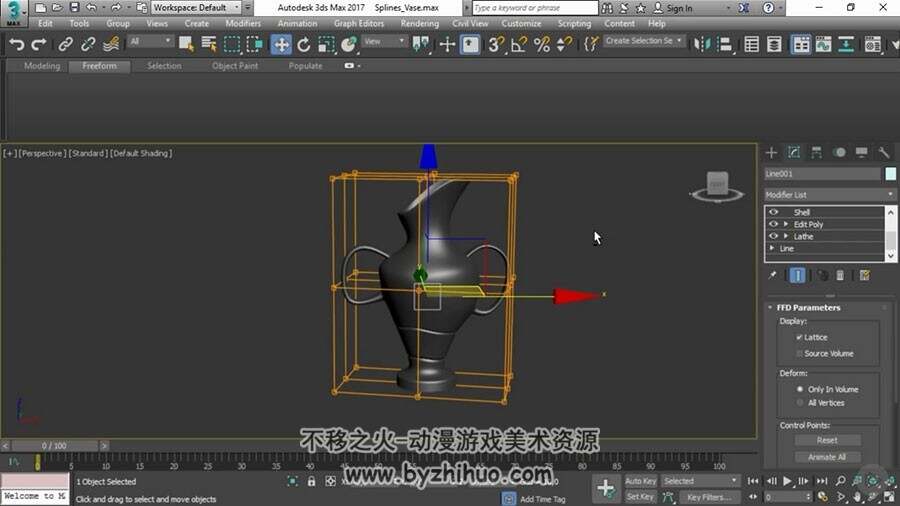Switch to the Display command panel tab
900x506 pixels.
pos(862,153)
